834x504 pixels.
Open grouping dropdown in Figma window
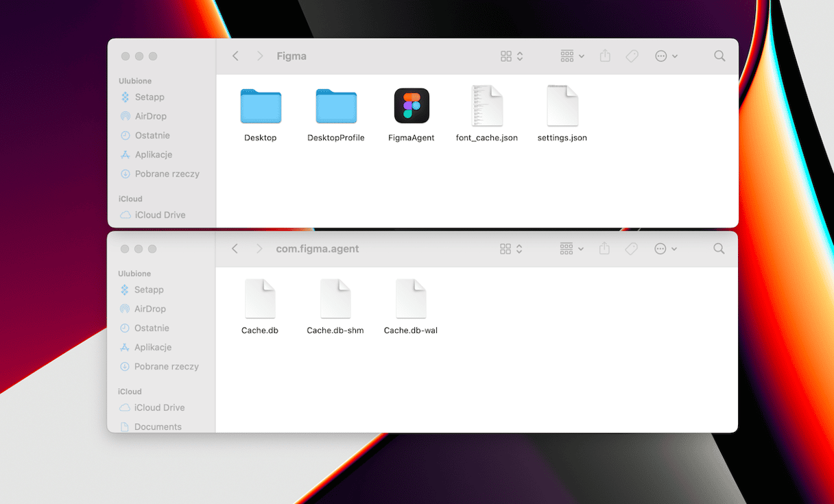point(572,56)
